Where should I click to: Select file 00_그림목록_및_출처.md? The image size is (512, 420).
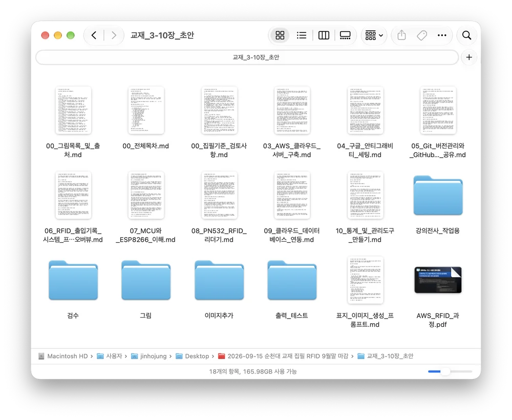pos(73,122)
